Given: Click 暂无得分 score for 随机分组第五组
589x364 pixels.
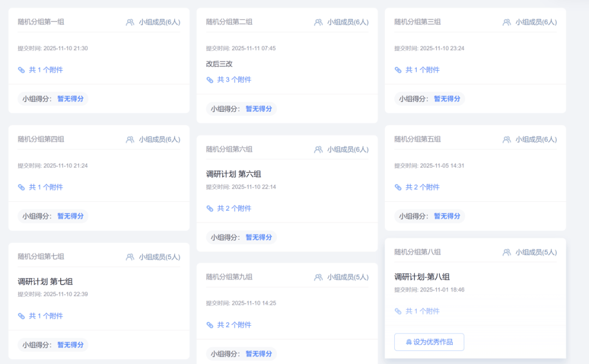Looking at the screenshot, I should [447, 216].
